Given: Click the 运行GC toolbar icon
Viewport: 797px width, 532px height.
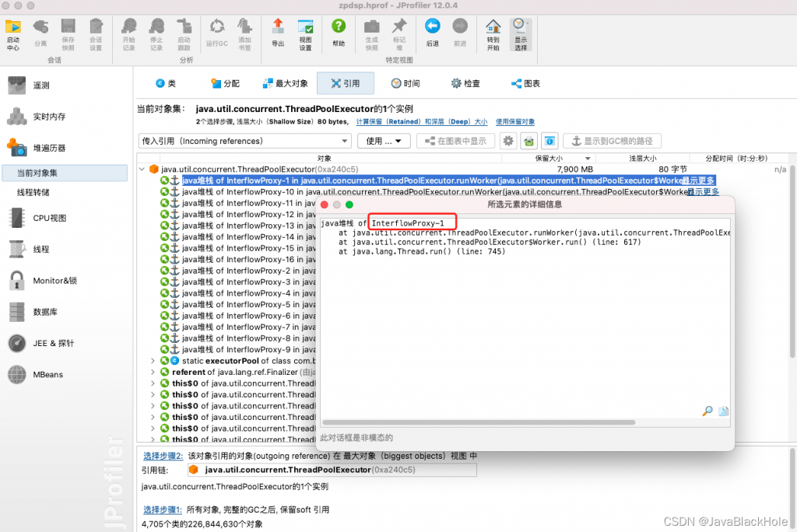Looking at the screenshot, I should pos(216,34).
